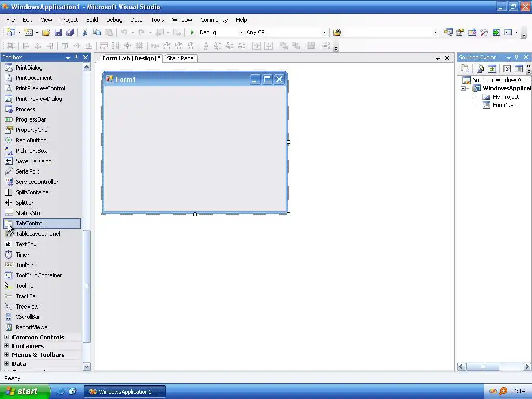
Task: Click the Toolbox scroll down arrow
Action: click(87, 366)
